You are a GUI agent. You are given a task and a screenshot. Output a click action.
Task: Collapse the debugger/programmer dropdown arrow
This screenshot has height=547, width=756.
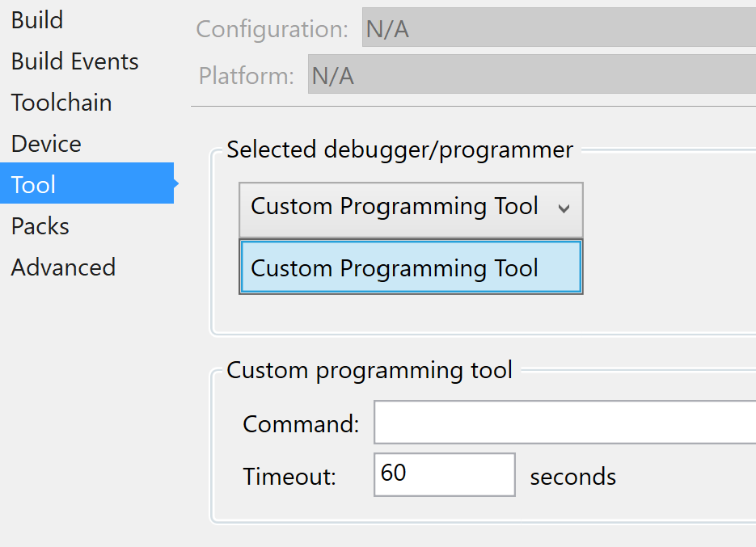pyautogui.click(x=564, y=208)
